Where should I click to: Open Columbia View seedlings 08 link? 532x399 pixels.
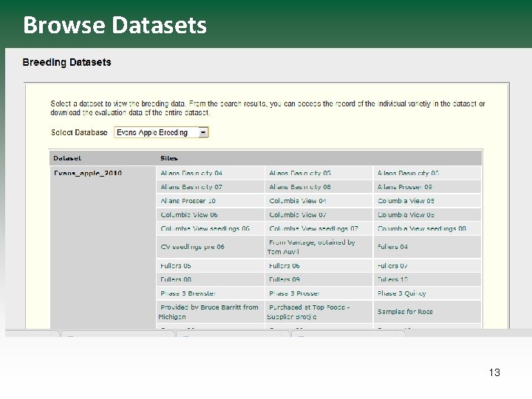click(x=422, y=228)
